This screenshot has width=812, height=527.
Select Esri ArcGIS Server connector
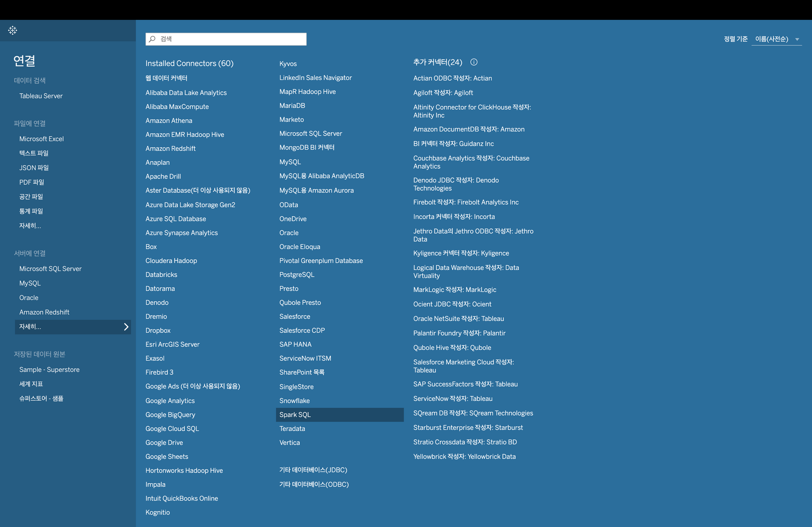[x=173, y=345]
